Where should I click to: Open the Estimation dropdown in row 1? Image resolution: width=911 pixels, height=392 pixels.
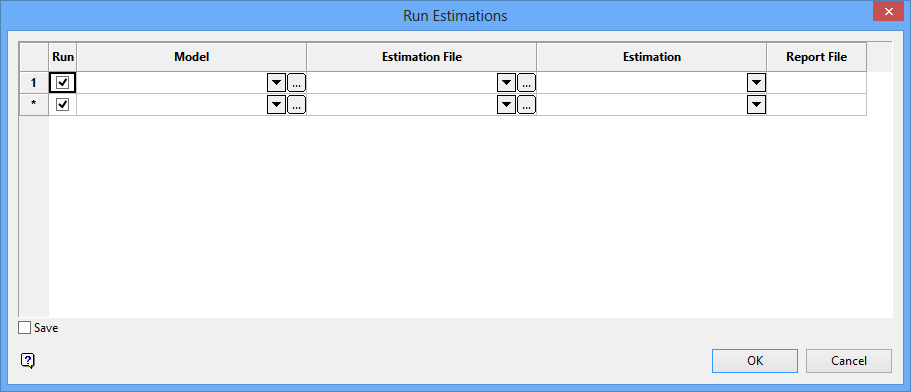click(x=756, y=83)
